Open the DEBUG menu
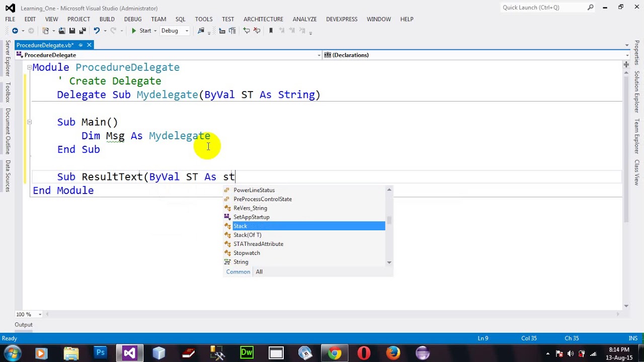The height and width of the screenshot is (362, 644). pos(133,19)
